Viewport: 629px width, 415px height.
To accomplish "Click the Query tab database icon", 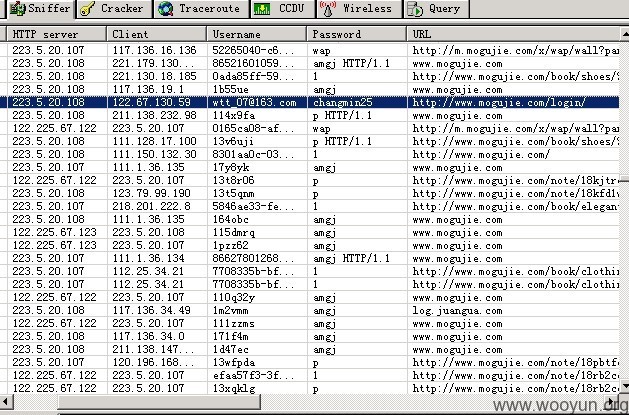I will point(414,9).
